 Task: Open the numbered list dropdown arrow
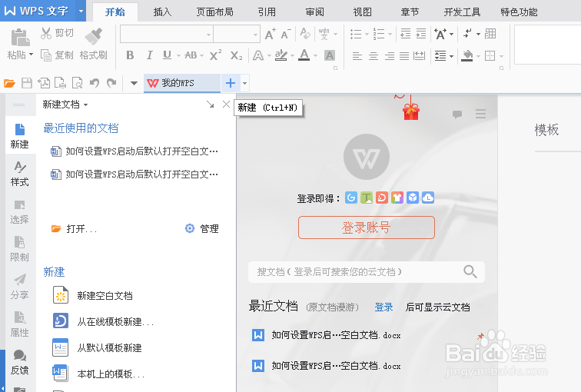(390, 35)
